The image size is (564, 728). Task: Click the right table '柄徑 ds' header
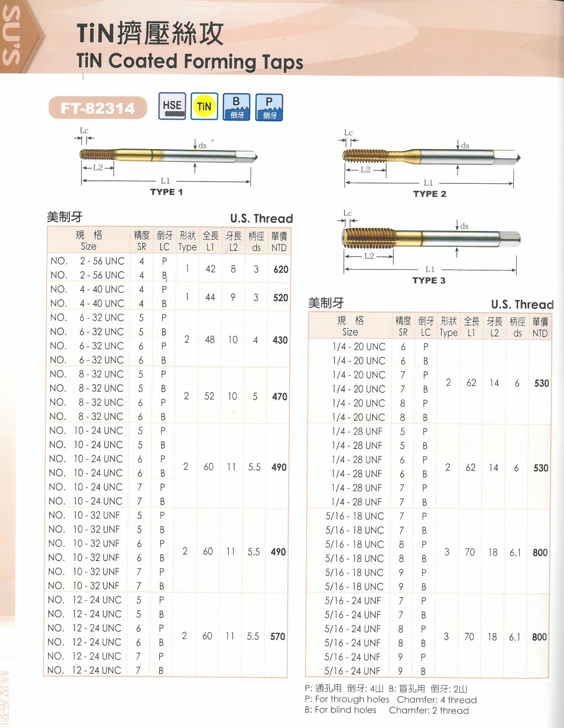517,327
